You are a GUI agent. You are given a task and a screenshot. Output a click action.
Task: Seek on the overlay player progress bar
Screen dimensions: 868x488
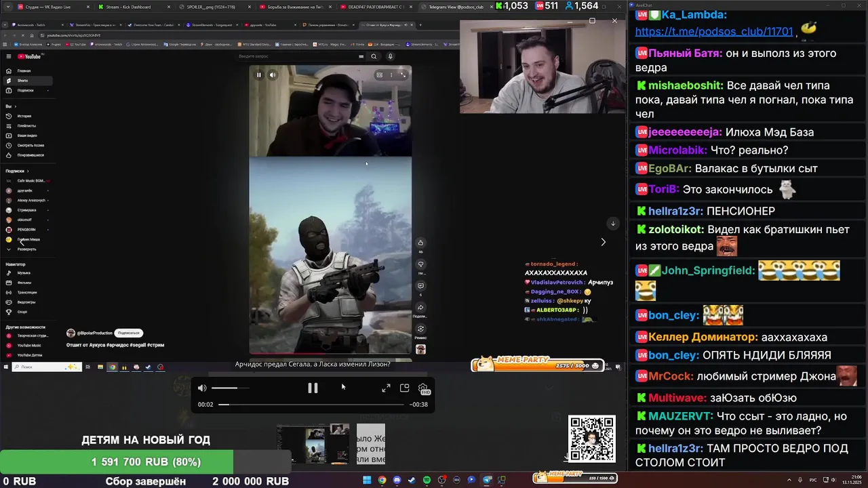point(311,405)
